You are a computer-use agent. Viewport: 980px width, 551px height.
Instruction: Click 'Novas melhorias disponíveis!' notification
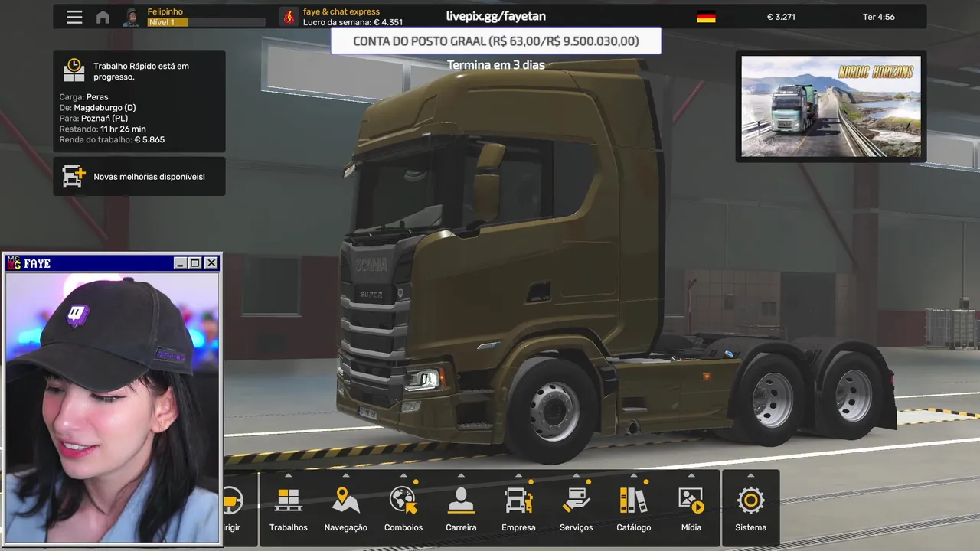pyautogui.click(x=149, y=177)
